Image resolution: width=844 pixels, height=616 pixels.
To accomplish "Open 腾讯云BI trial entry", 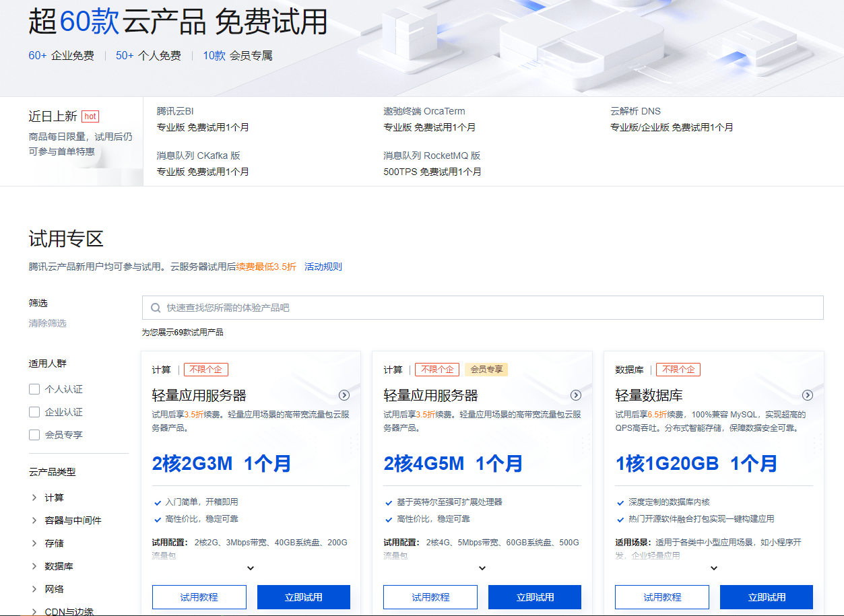I will click(x=175, y=111).
